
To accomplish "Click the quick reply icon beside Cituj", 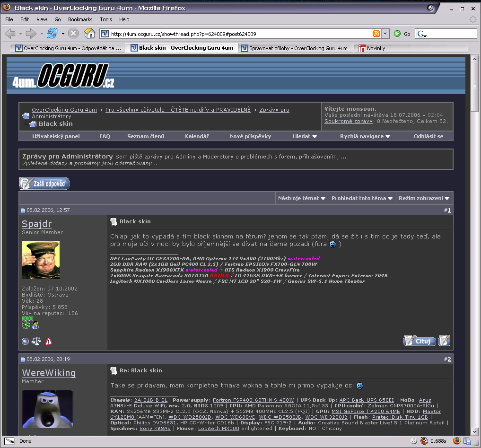I will (x=444, y=341).
